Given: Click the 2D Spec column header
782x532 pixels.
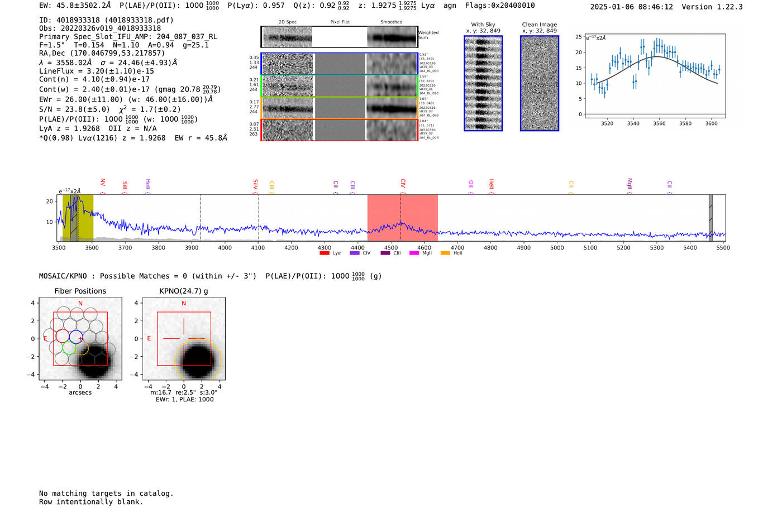Looking at the screenshot, I should coord(288,22).
